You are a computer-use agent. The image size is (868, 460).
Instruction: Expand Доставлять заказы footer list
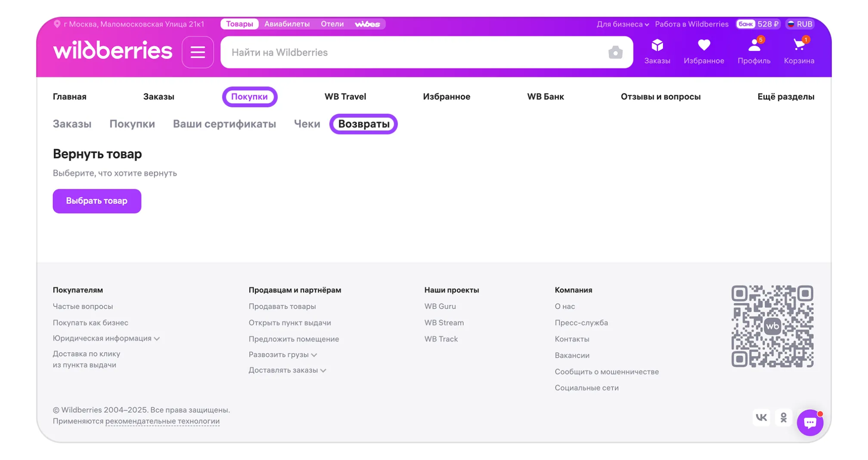pos(287,371)
